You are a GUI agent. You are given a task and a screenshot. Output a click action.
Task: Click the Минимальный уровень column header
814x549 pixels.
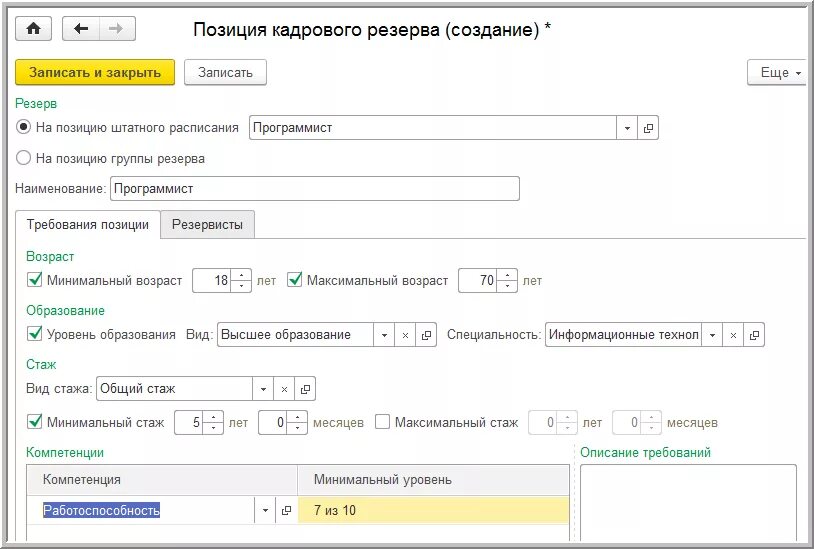tap(433, 480)
